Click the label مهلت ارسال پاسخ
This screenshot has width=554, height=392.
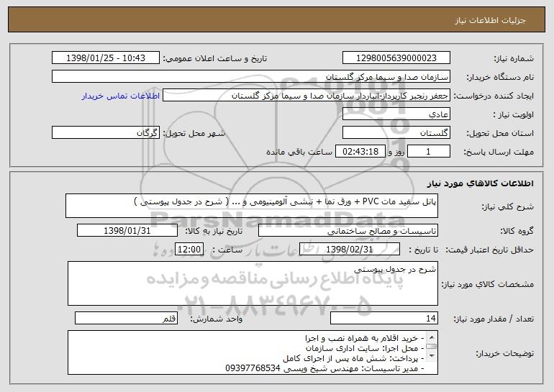[x=499, y=152]
